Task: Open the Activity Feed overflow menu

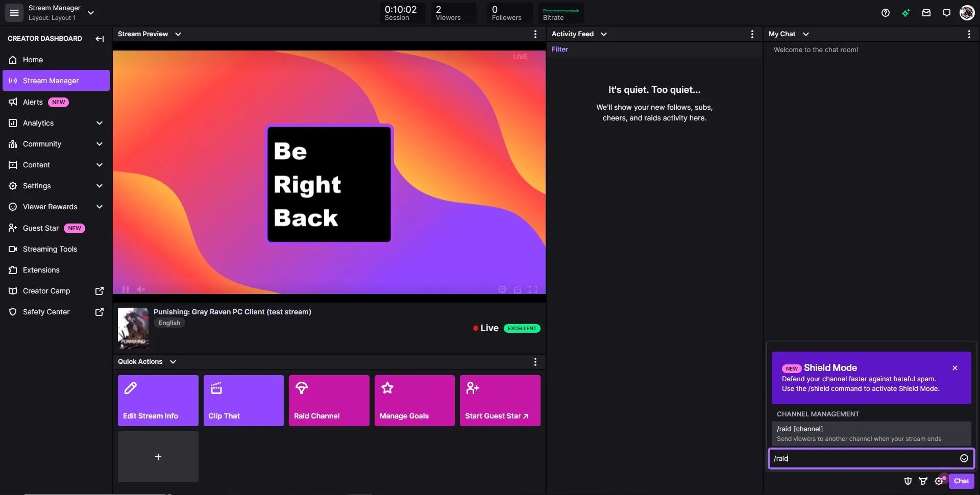Action: (x=752, y=34)
